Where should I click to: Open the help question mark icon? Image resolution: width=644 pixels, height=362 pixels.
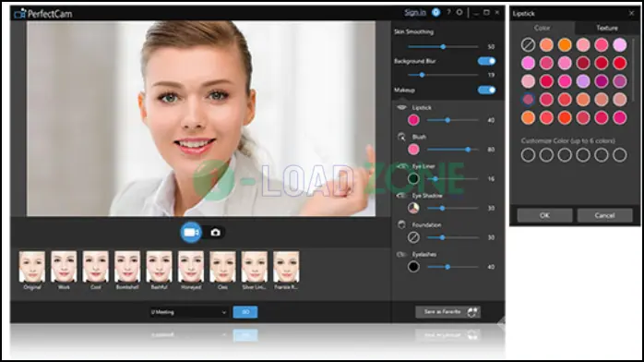tap(449, 12)
